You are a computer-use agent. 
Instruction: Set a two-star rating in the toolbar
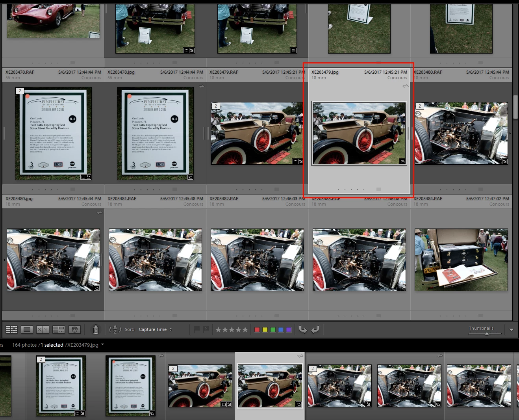tap(225, 330)
